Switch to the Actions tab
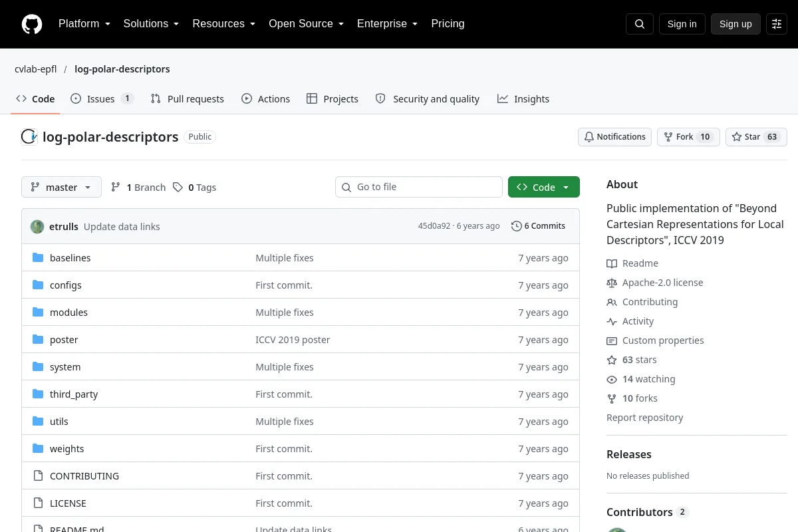 tap(266, 99)
